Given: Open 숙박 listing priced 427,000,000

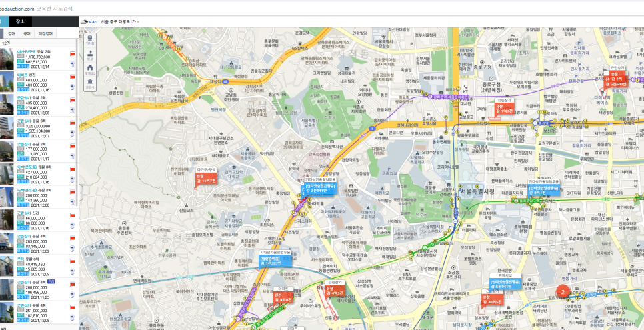Looking at the screenshot, I should pyautogui.click(x=34, y=167).
